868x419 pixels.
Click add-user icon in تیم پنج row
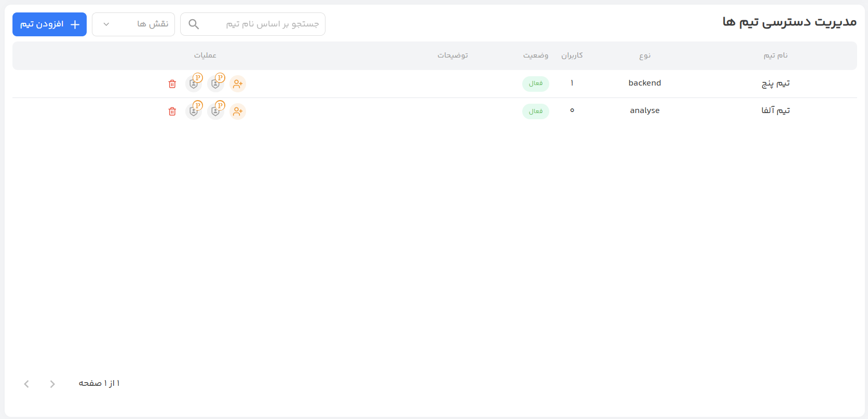click(238, 84)
